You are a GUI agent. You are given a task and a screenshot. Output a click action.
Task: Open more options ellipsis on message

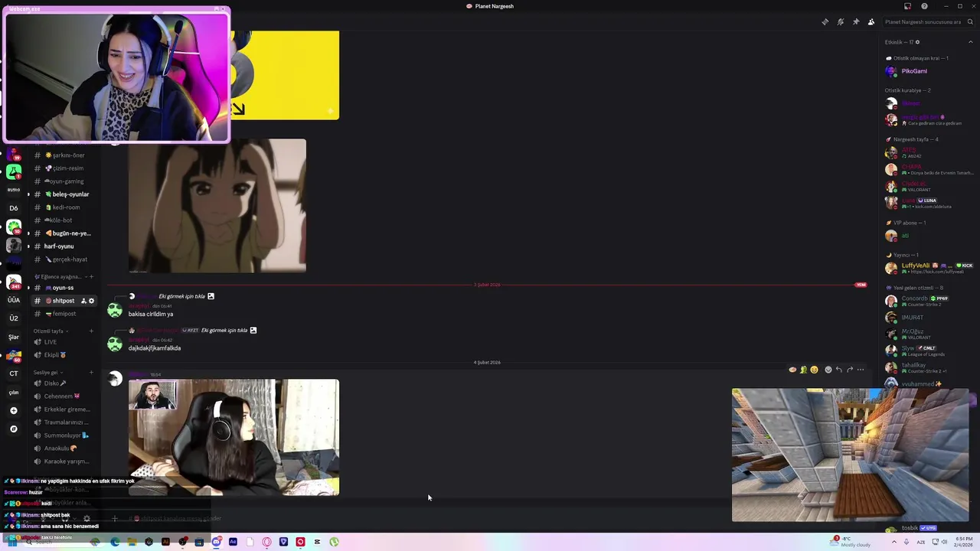(861, 370)
